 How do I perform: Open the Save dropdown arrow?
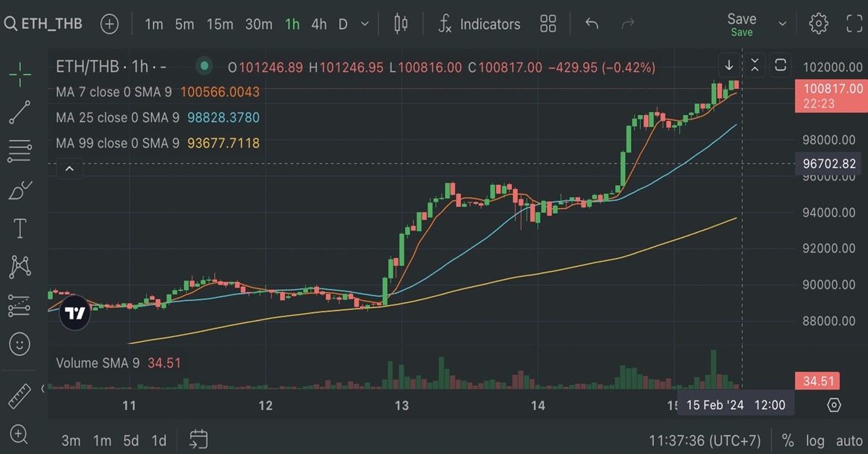(782, 24)
